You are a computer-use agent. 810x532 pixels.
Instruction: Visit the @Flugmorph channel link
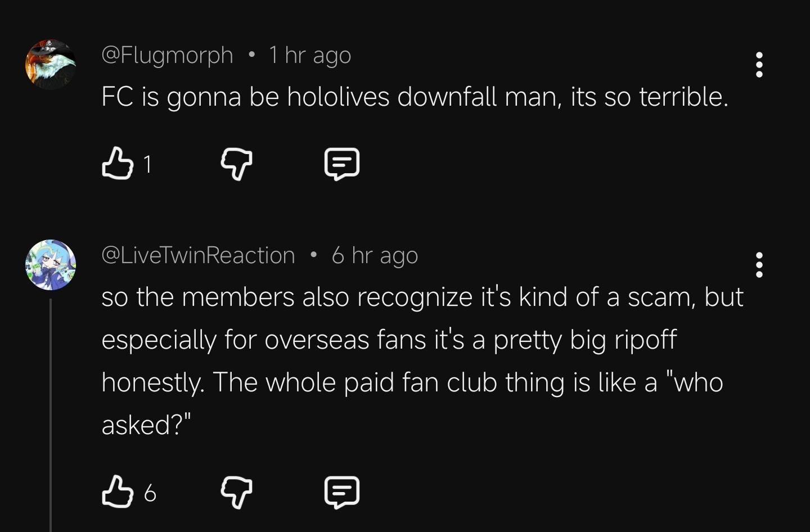(167, 55)
